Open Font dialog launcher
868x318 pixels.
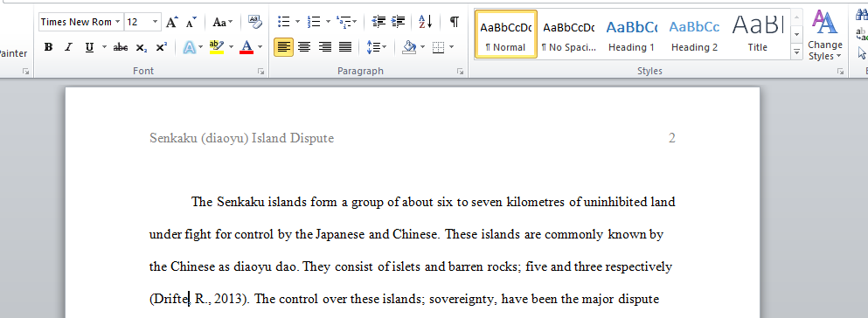pos(260,72)
